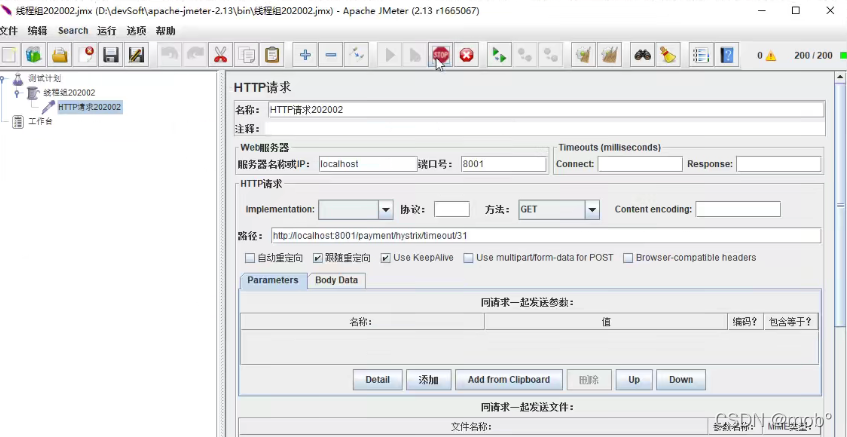Select 测试计划 in the tree

pyautogui.click(x=44, y=79)
